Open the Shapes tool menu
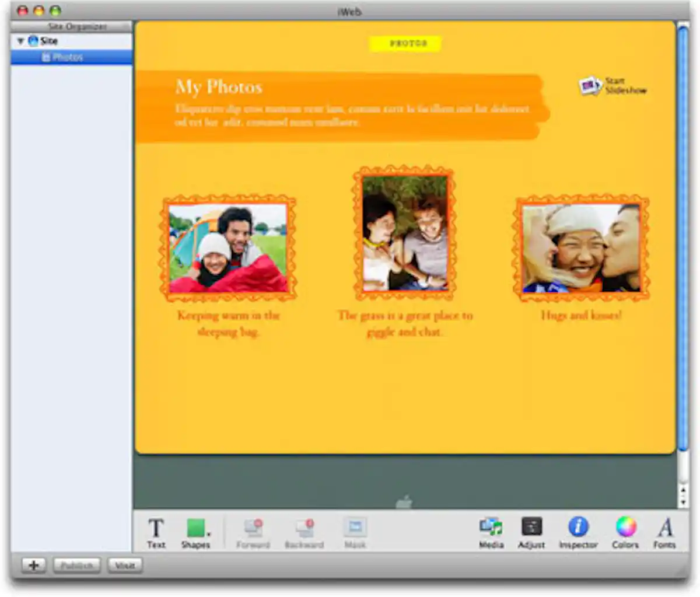700x597 pixels. point(197,532)
